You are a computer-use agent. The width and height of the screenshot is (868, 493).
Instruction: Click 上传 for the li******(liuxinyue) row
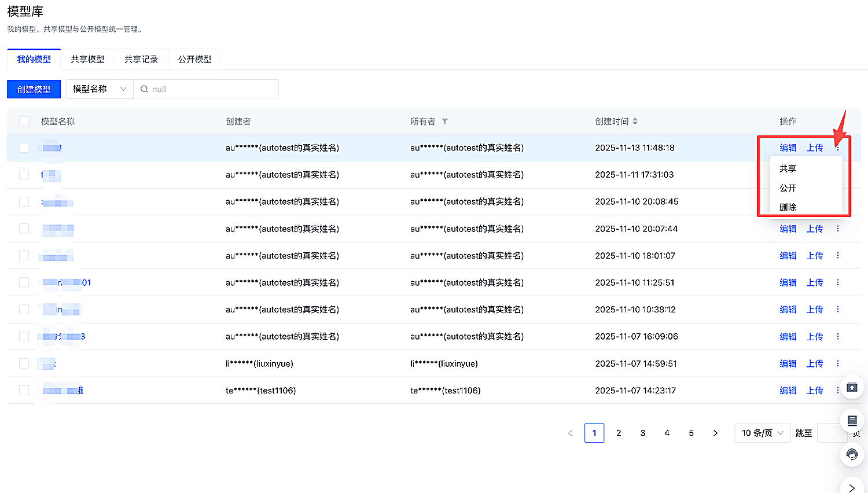point(815,363)
